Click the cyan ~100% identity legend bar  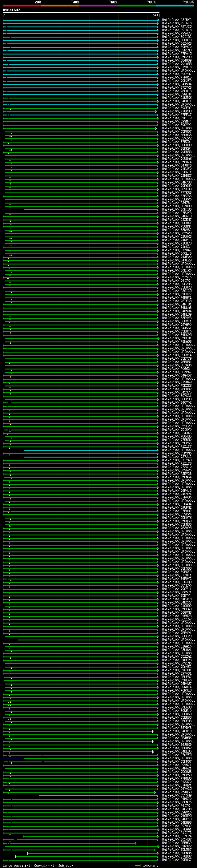(175, 6)
